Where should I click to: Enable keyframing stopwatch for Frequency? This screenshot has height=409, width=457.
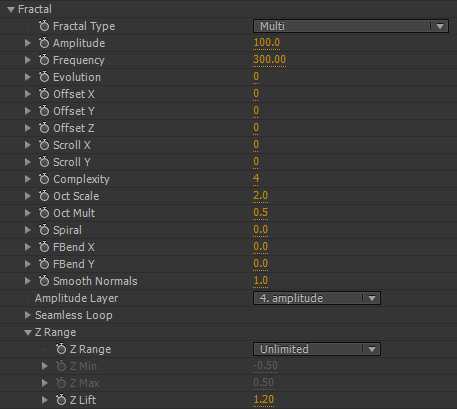[44, 60]
